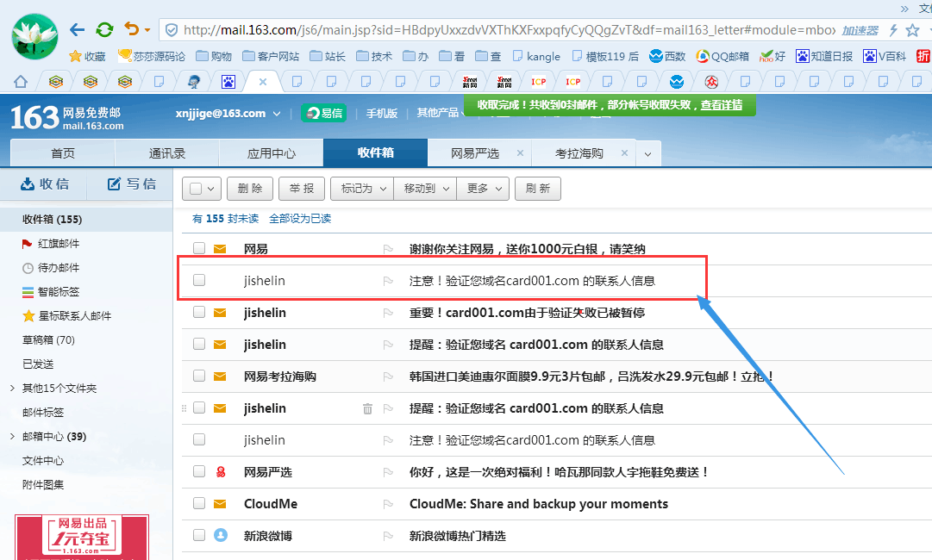Click the 163 网易免费邮 logo
Image resolution: width=932 pixels, height=560 pixels.
tap(66, 117)
